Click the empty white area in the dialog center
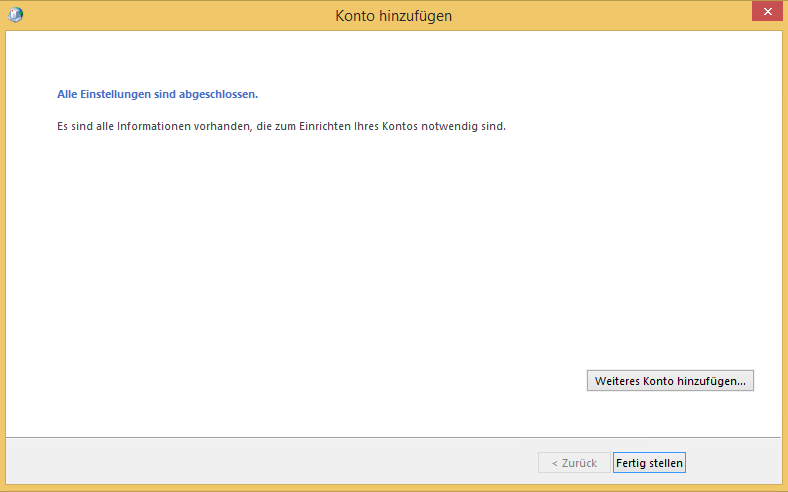 [x=394, y=260]
